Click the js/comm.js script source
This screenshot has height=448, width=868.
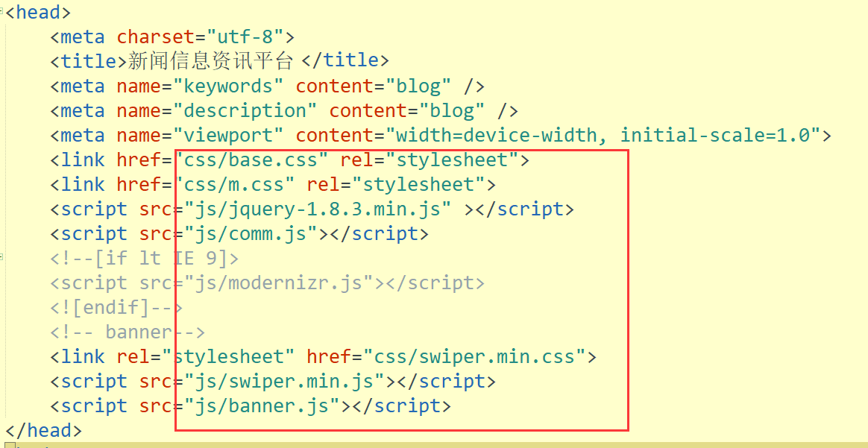[x=251, y=233]
